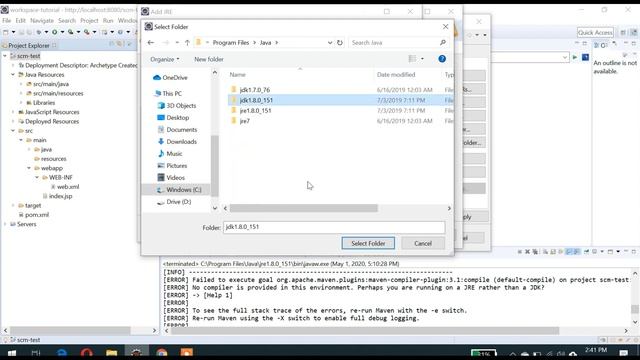Cancel the Select Folder dialog
The height and width of the screenshot is (360, 640).
click(422, 243)
